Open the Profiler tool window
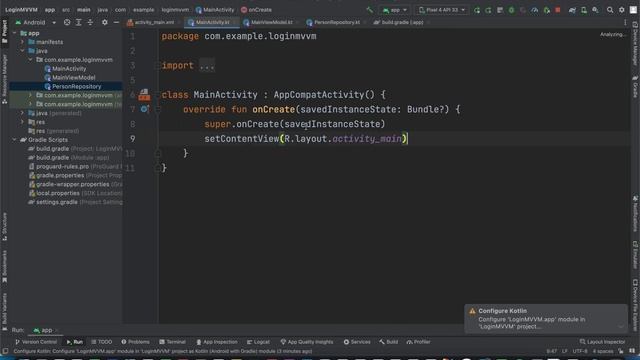Image resolution: width=640 pixels, height=360 pixels. tap(418, 342)
